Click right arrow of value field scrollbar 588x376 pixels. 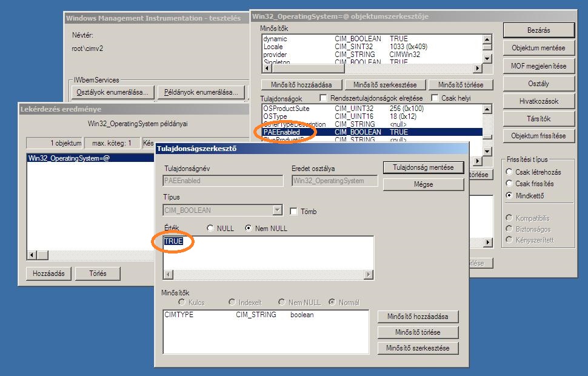coord(369,275)
